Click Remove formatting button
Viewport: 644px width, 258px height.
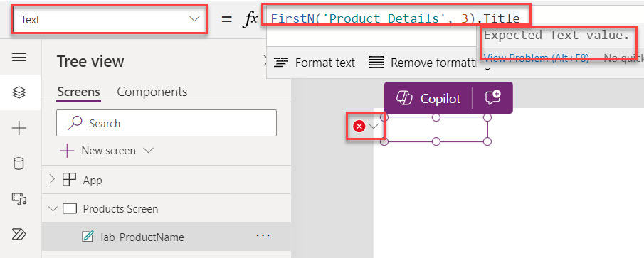(429, 63)
